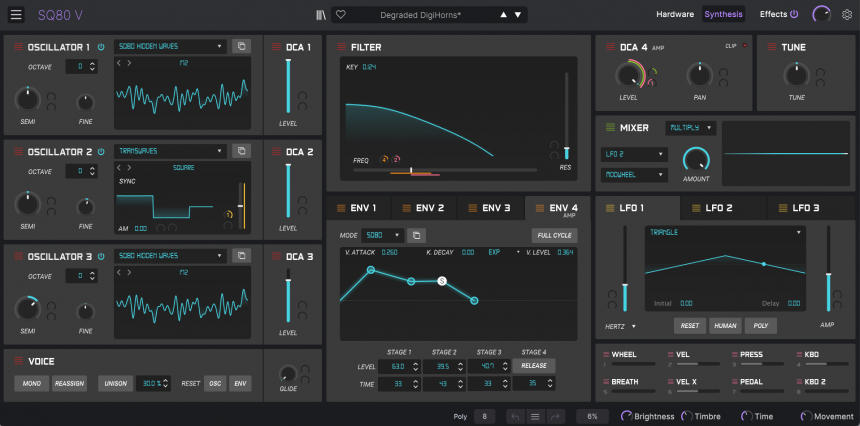Toggle ENV reset
The width and height of the screenshot is (860, 426).
pyautogui.click(x=240, y=383)
